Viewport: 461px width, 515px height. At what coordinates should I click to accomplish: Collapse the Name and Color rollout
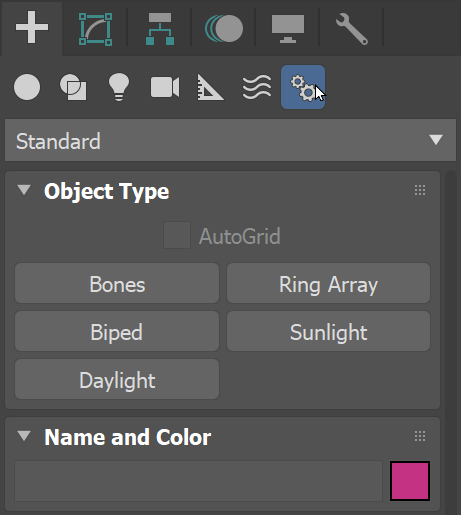[x=24, y=436]
